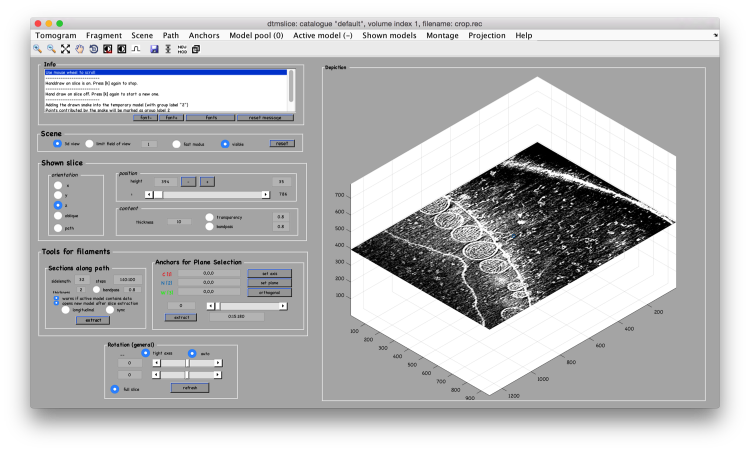Open the Shown models menu
Screen dimensions: 750x452
[391, 35]
